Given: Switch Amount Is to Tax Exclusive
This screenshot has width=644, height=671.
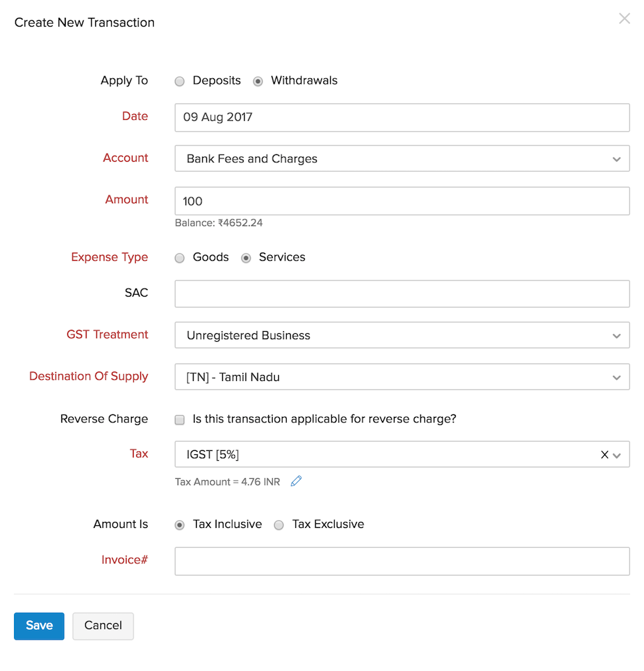Looking at the screenshot, I should (x=279, y=525).
